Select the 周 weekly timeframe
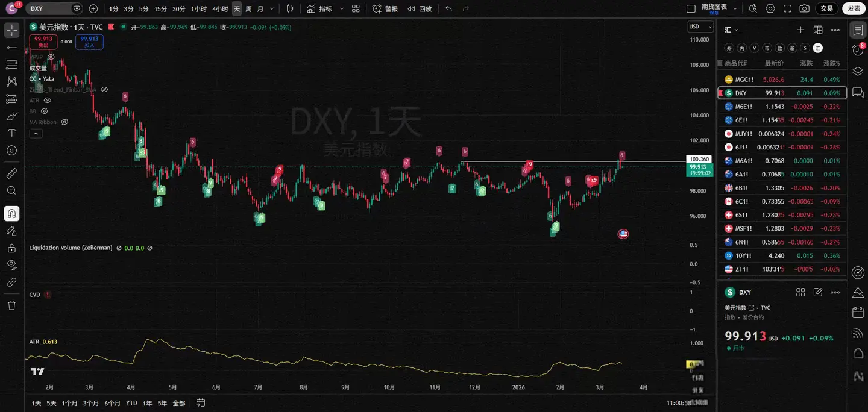This screenshot has width=868, height=412. point(248,8)
